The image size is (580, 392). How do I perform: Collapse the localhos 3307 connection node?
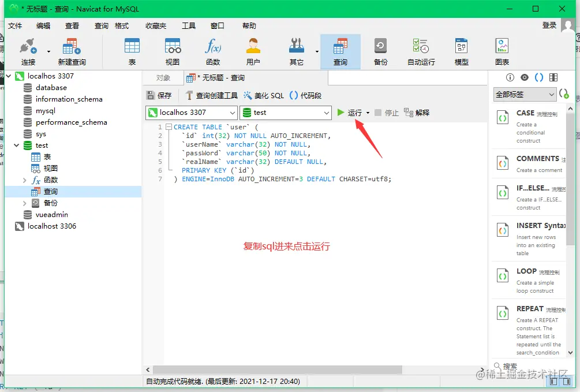click(9, 76)
